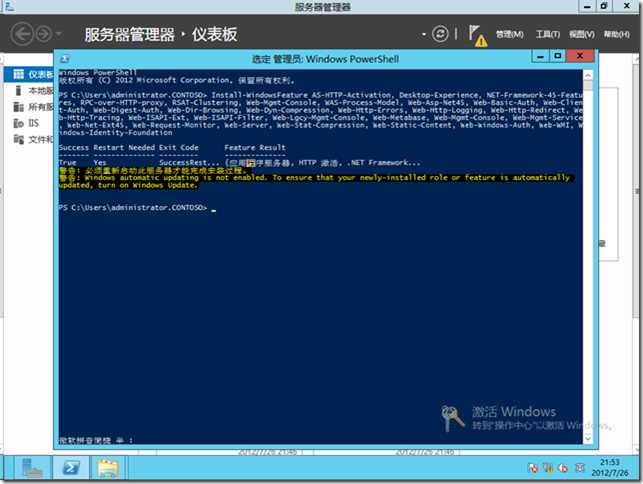Click the 仪表板 breadcrumb title text
Image resolution: width=643 pixels, height=484 pixels.
pyautogui.click(x=214, y=34)
